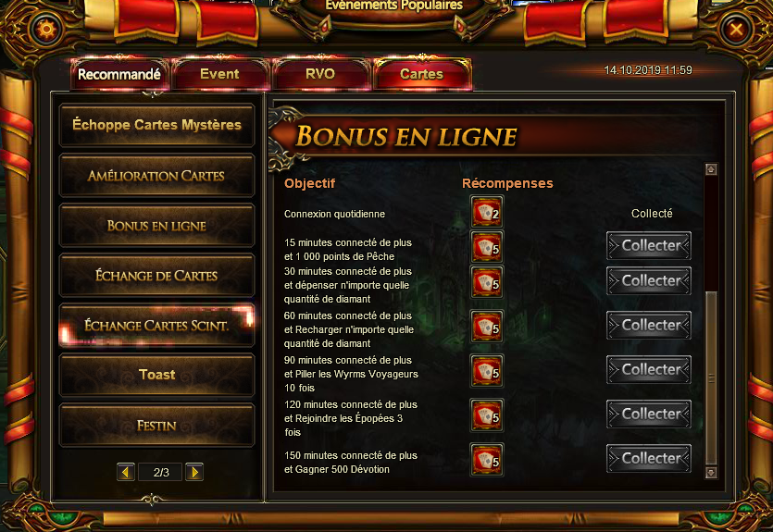
Task: Select Échange Cartes Scint. in the sidebar
Action: point(156,326)
